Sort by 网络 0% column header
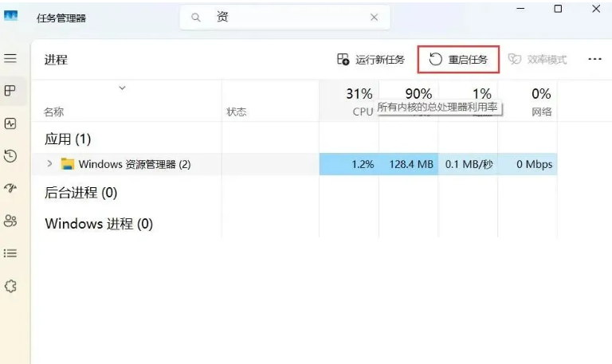This screenshot has width=612, height=364. (528, 101)
